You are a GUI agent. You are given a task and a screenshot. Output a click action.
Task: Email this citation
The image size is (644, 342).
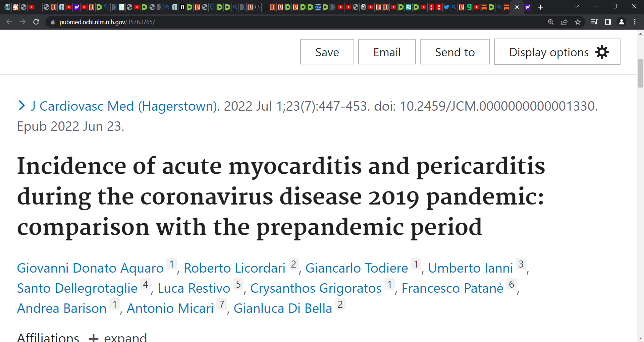tap(387, 52)
